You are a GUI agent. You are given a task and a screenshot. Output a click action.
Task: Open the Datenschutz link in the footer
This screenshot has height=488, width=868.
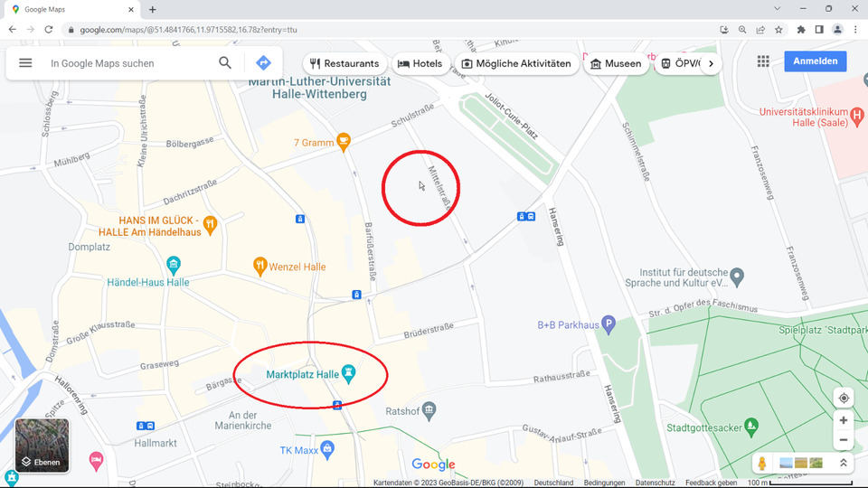click(x=655, y=483)
